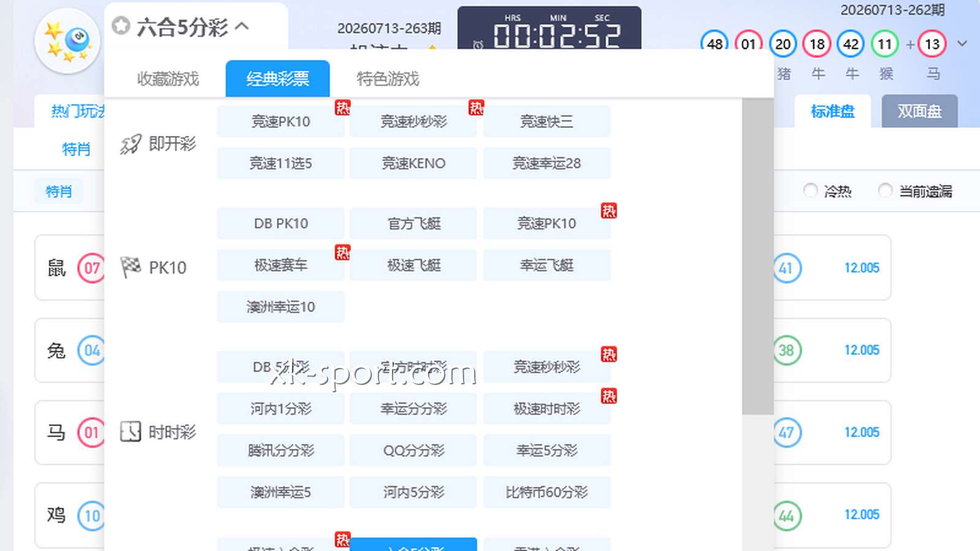Open 极速赛车 game
Screen dimensions: 980x551
pos(281,265)
